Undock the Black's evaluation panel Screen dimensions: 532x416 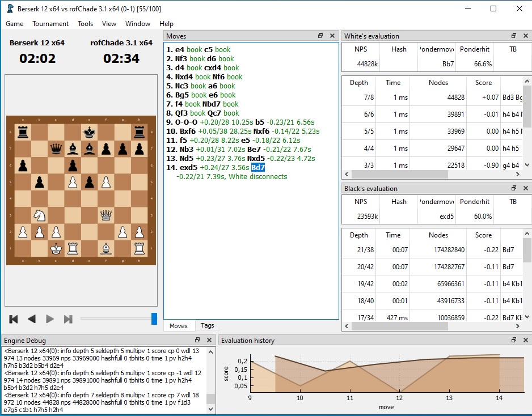[x=514, y=188]
